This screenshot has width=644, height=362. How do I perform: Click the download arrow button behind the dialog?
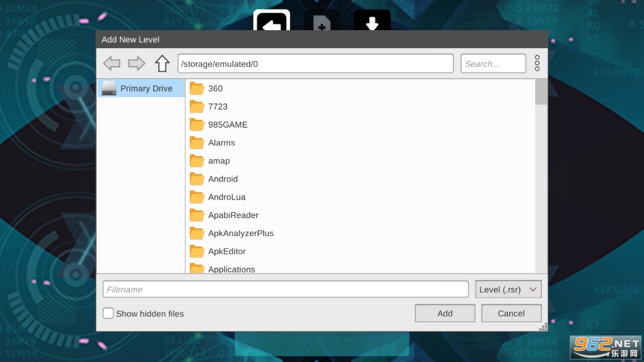pyautogui.click(x=372, y=20)
